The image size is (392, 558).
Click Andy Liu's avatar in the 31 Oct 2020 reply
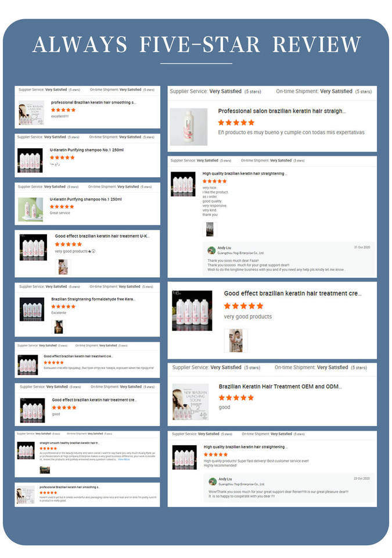[211, 250]
